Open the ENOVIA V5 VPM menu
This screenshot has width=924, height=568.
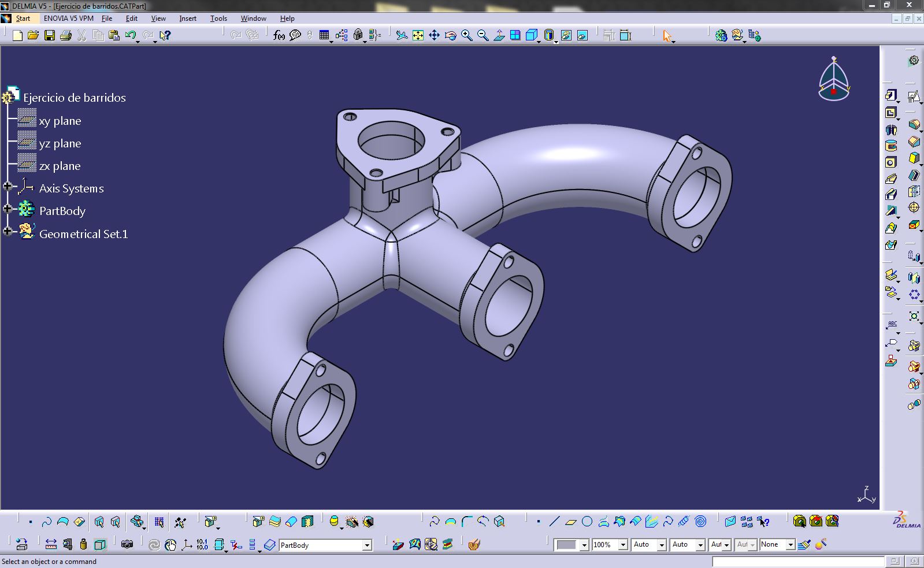coord(68,18)
